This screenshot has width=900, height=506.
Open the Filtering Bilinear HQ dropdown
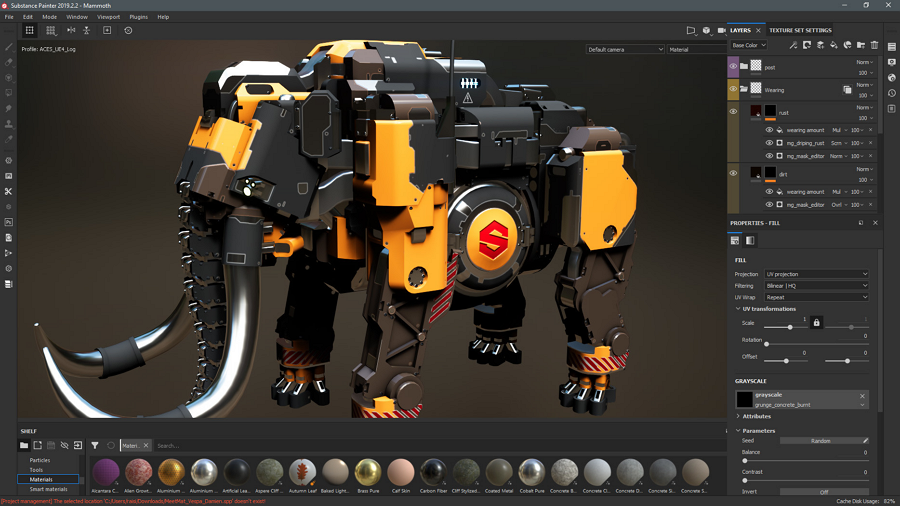[816, 286]
